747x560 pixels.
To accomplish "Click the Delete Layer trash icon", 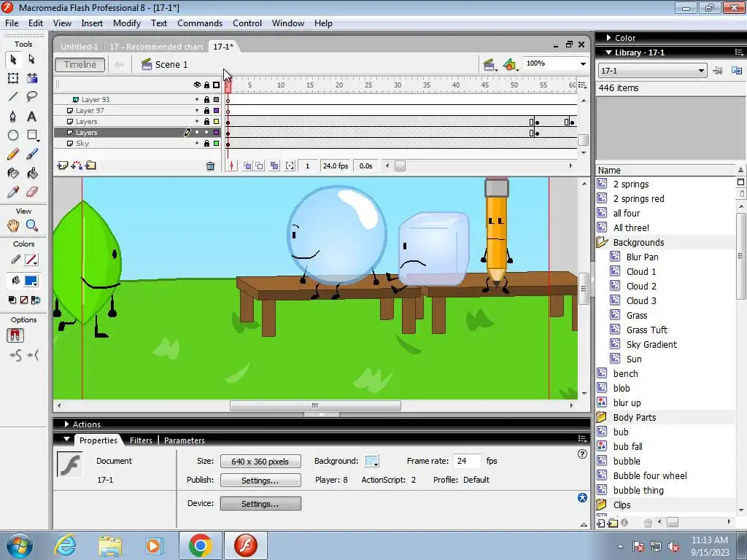I will pyautogui.click(x=210, y=166).
